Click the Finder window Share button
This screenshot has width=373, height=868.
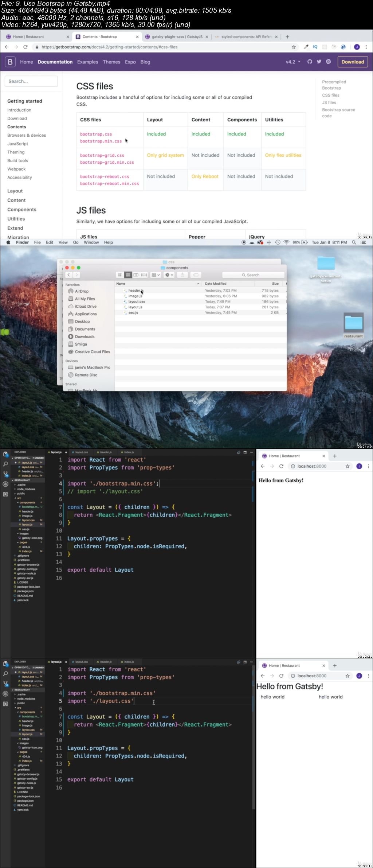coord(182,275)
